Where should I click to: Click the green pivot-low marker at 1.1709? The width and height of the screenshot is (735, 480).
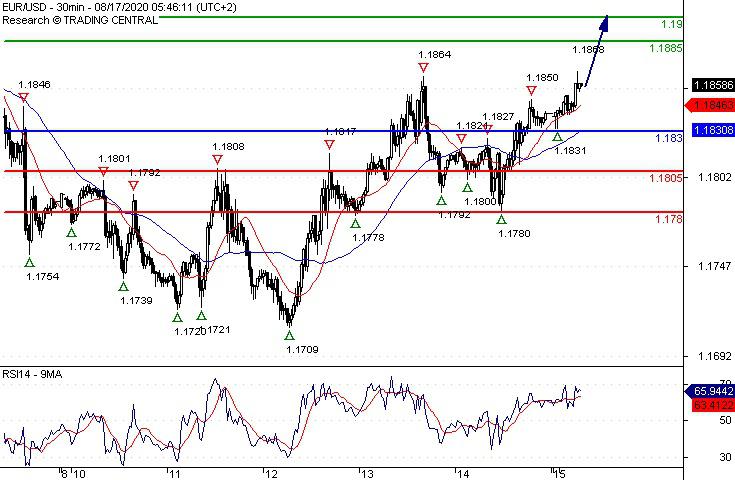(289, 335)
